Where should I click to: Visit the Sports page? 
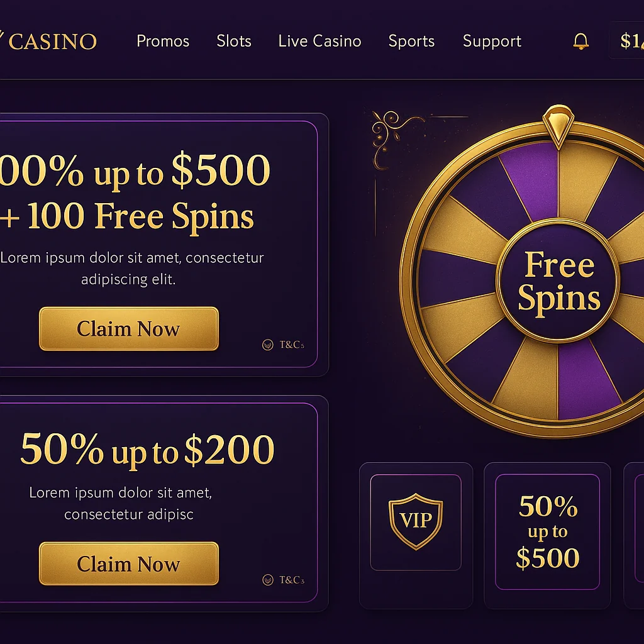coord(411,41)
